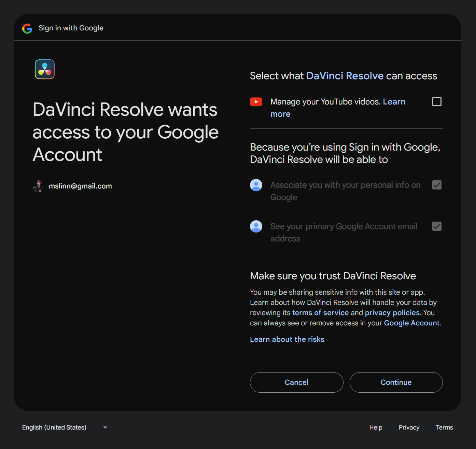Open Learn about the risks link
Viewport: 476px width, 449px height.
287,339
